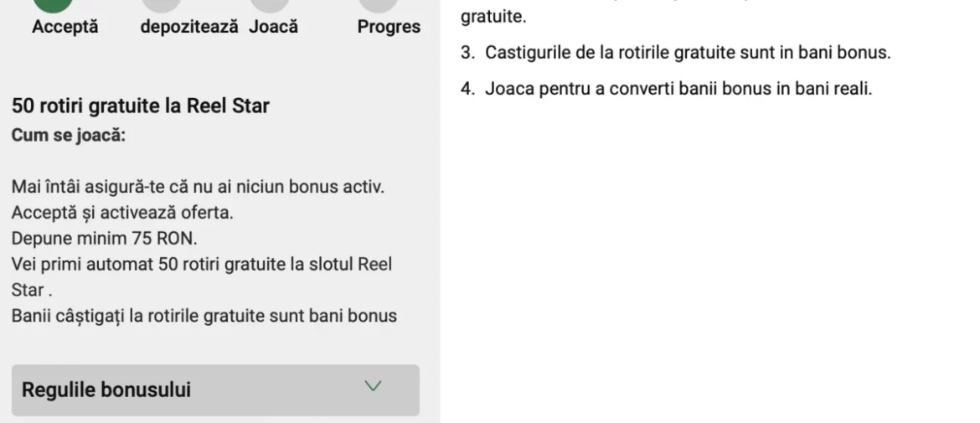Select the Progres step label

point(389,27)
